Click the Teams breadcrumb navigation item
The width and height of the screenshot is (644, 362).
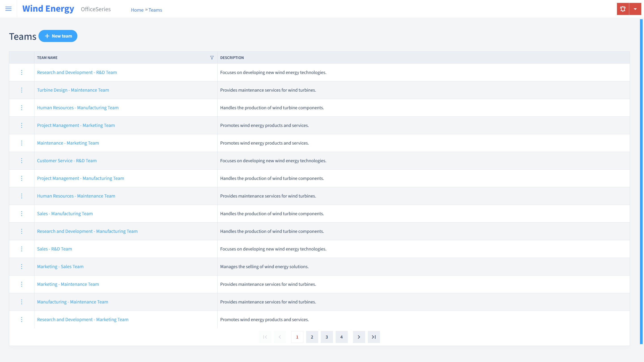coord(155,10)
